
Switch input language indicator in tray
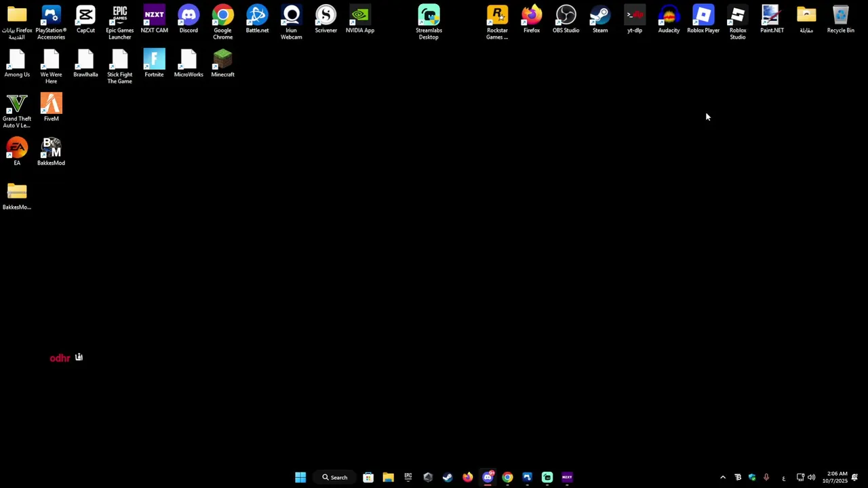tap(784, 477)
